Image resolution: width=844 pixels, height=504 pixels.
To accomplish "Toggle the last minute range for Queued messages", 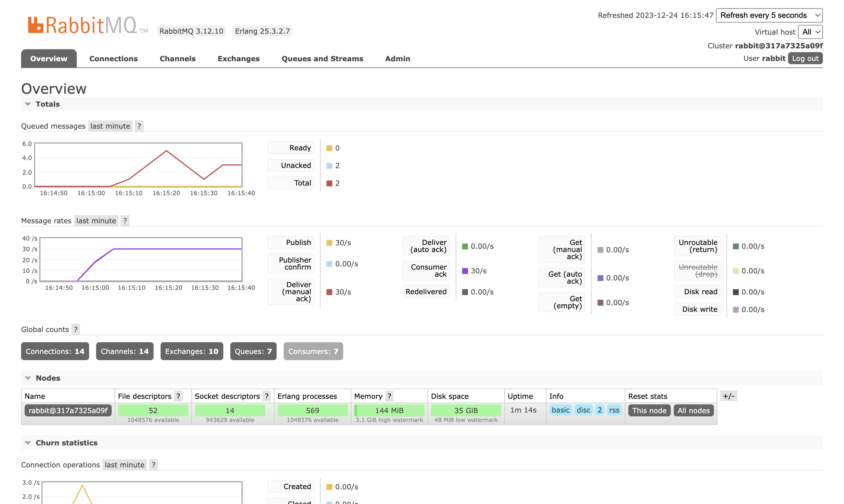I will (110, 126).
